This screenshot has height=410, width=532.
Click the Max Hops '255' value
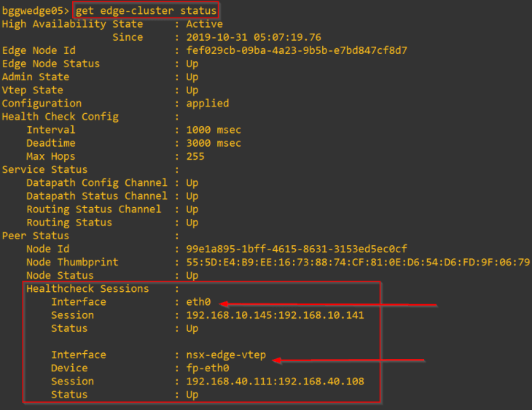[x=195, y=156]
